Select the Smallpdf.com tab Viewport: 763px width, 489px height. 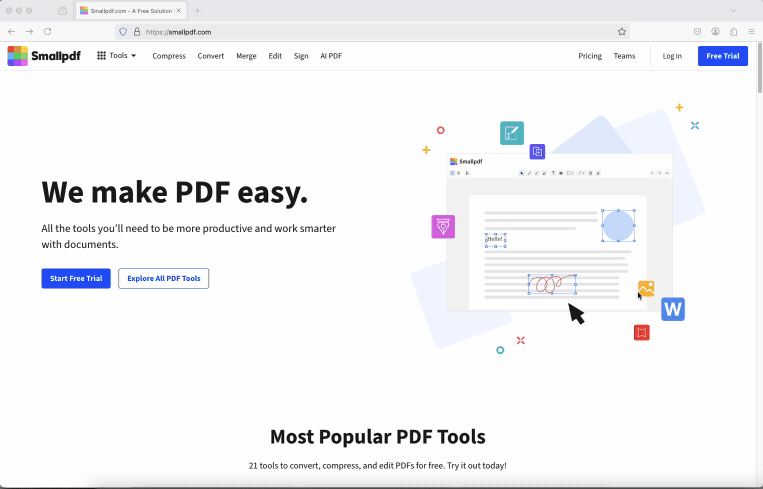click(x=130, y=11)
